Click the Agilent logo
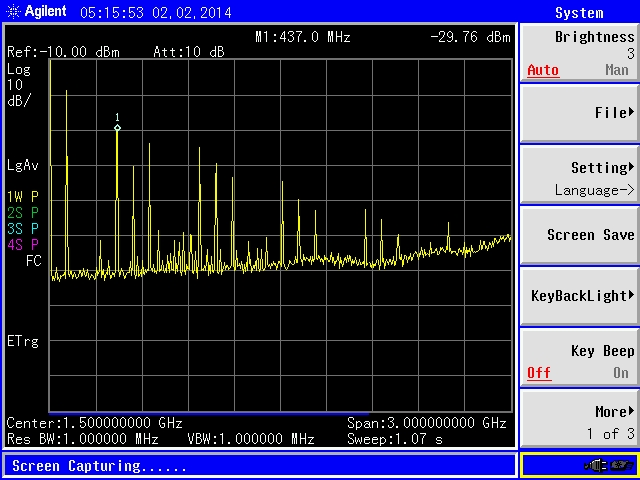The image size is (640, 480). pos(36,12)
